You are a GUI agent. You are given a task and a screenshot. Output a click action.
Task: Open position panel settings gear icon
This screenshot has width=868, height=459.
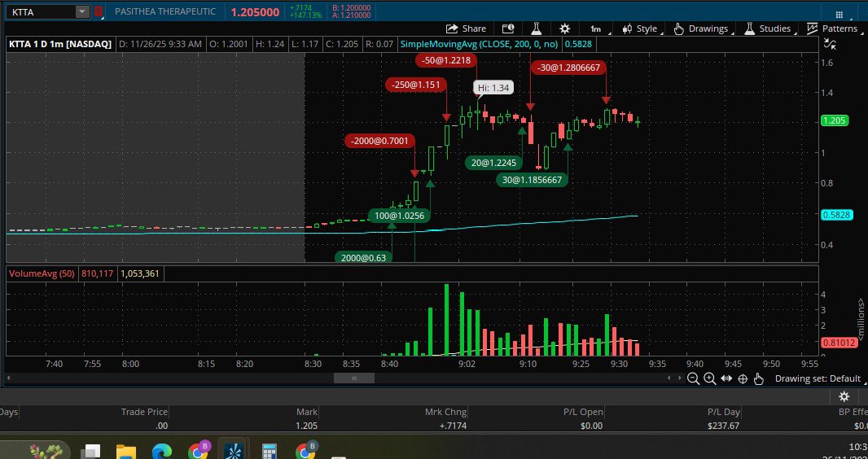pos(844,396)
